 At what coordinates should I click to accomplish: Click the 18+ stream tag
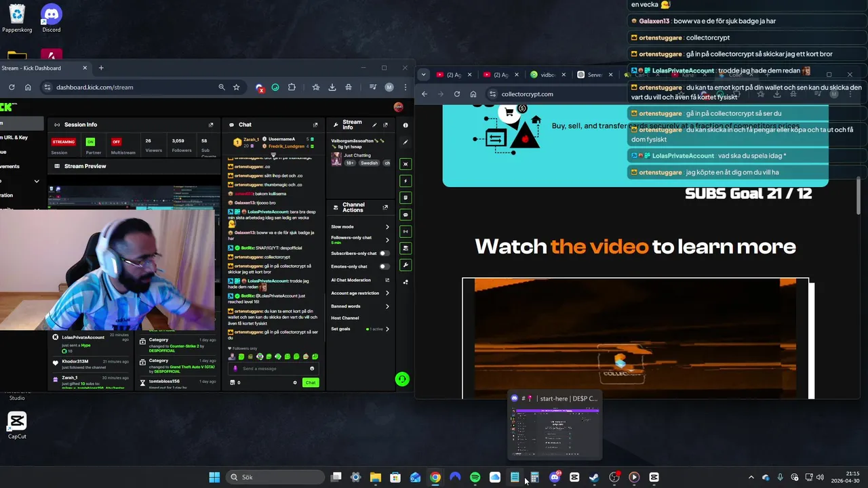click(350, 163)
